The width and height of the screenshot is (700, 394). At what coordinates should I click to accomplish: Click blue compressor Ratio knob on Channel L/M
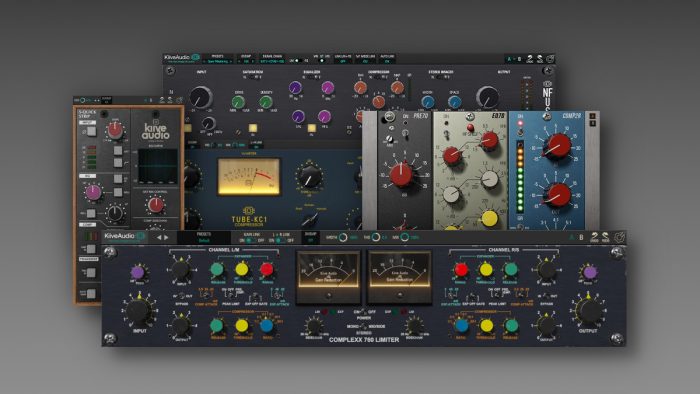point(267,326)
